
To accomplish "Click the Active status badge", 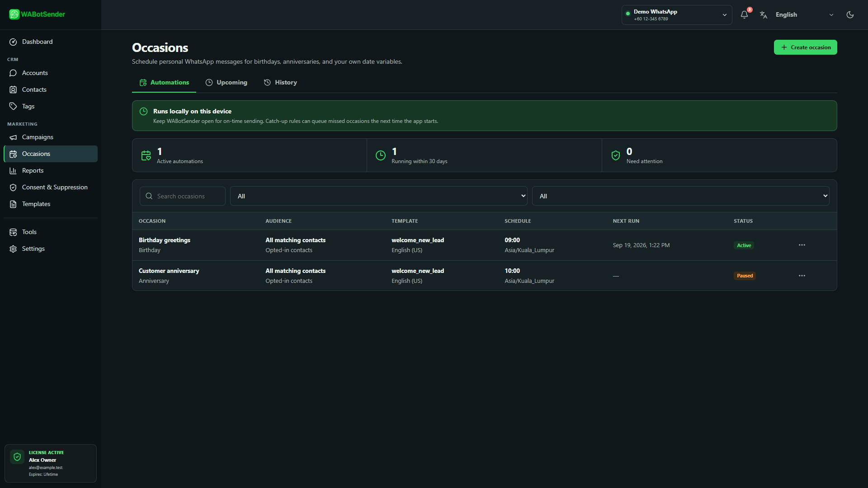I will pos(744,245).
